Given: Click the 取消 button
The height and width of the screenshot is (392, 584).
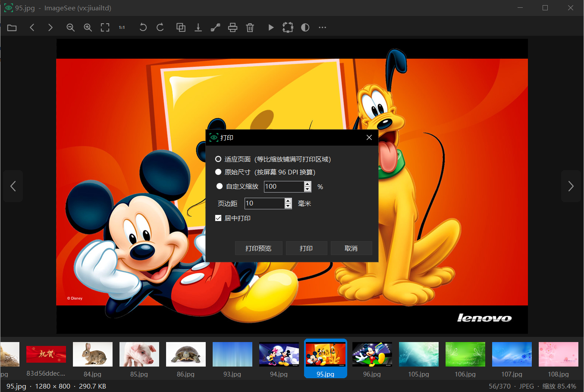Looking at the screenshot, I should point(351,249).
